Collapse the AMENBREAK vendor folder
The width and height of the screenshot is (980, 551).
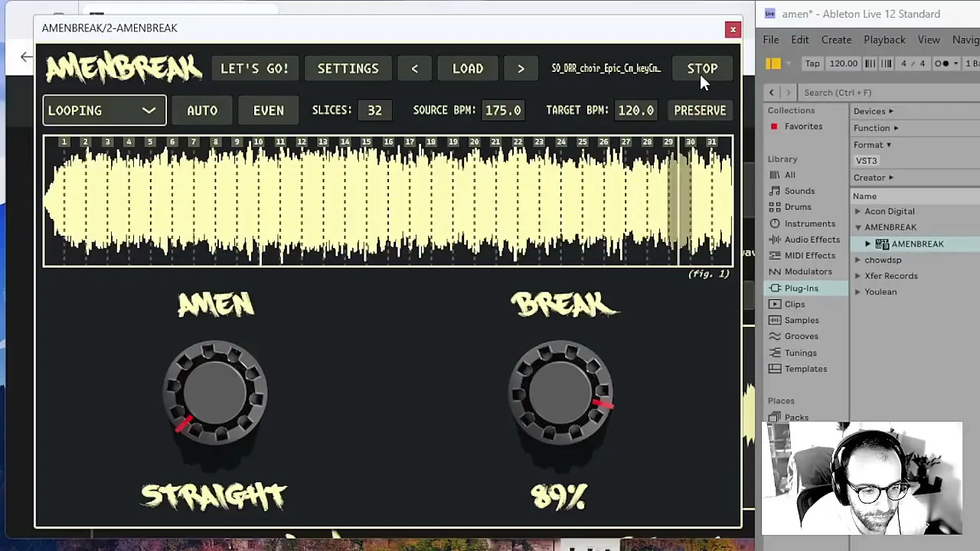(857, 227)
